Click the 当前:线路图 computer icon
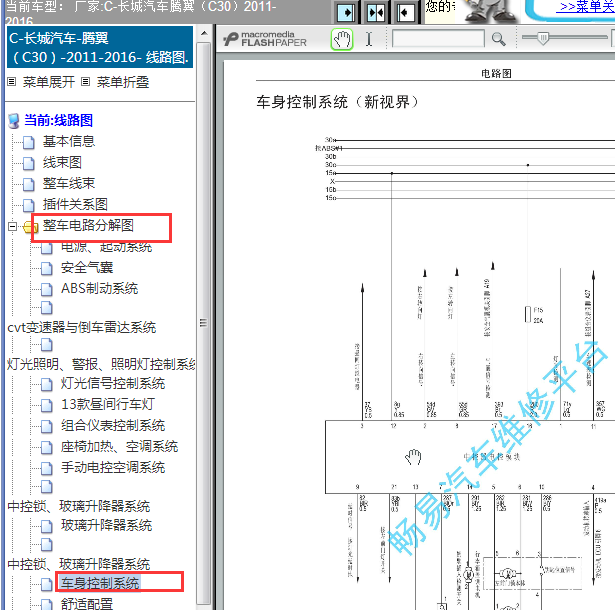The image size is (615, 610). [x=14, y=121]
